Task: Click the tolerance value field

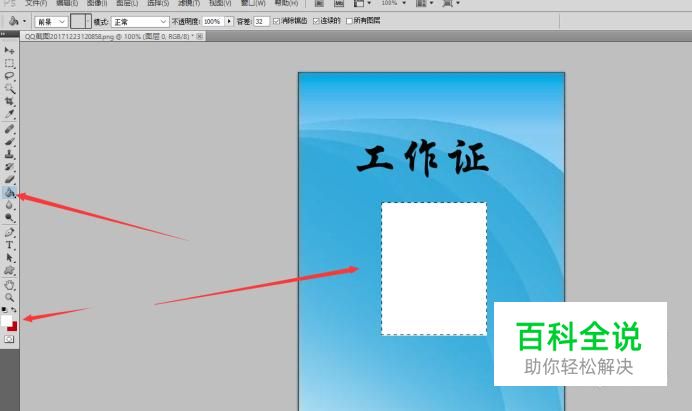Action: point(261,21)
